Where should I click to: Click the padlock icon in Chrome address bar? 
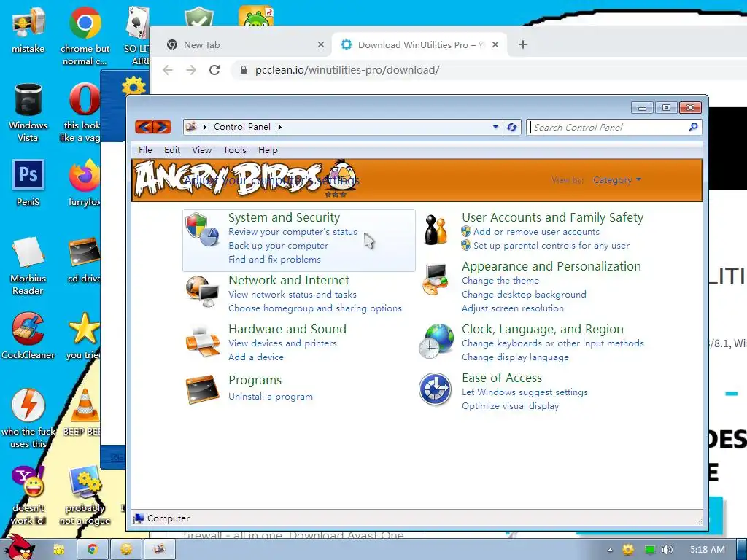(244, 70)
